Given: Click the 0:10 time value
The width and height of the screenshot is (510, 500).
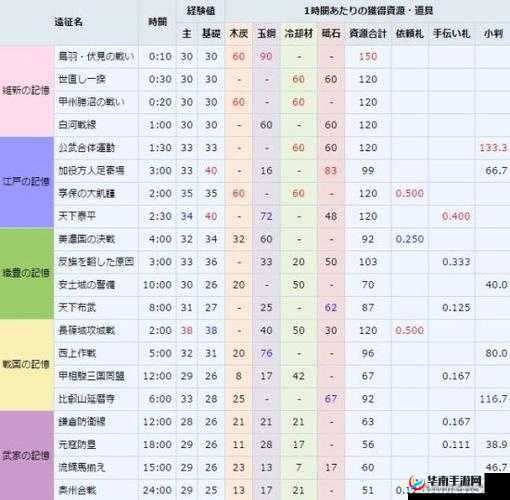Looking at the screenshot, I should [x=160, y=56].
